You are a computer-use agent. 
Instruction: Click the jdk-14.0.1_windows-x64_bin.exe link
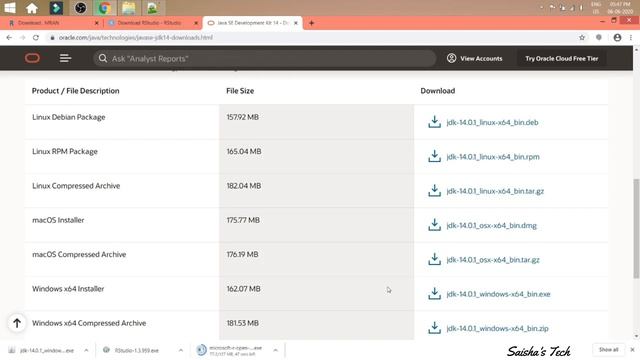point(498,294)
